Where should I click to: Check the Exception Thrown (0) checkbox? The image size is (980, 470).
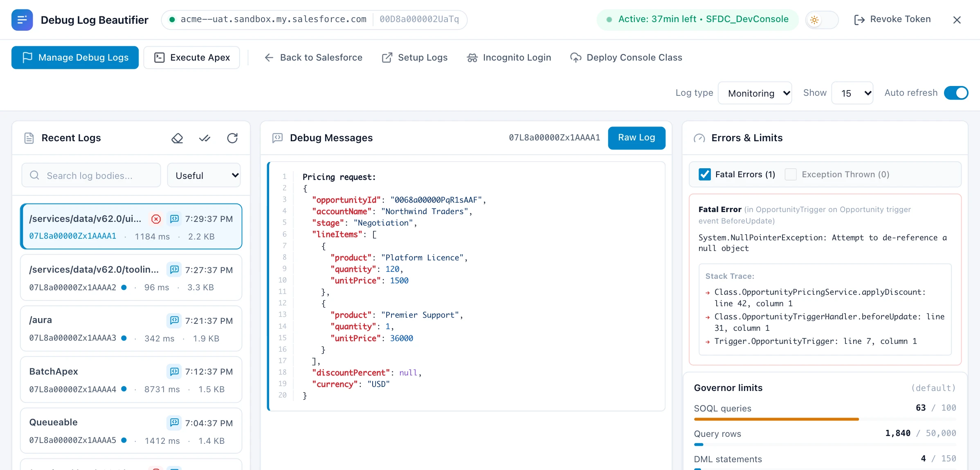tap(791, 174)
